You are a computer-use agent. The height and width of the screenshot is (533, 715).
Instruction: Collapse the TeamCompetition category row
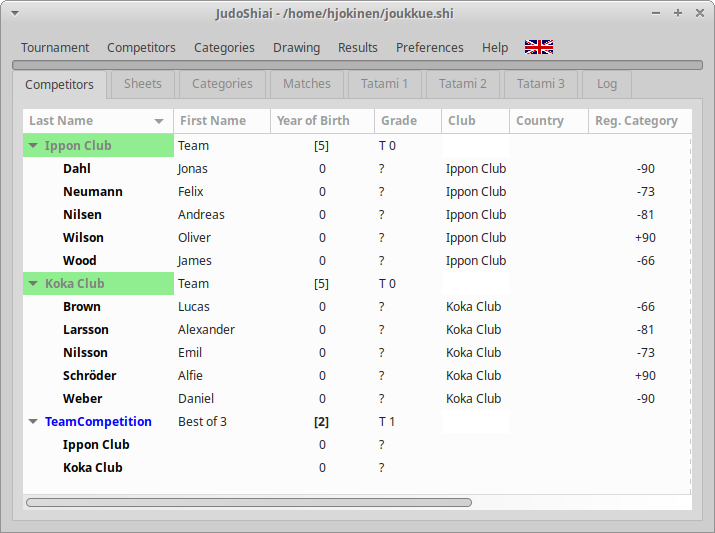(x=33, y=422)
